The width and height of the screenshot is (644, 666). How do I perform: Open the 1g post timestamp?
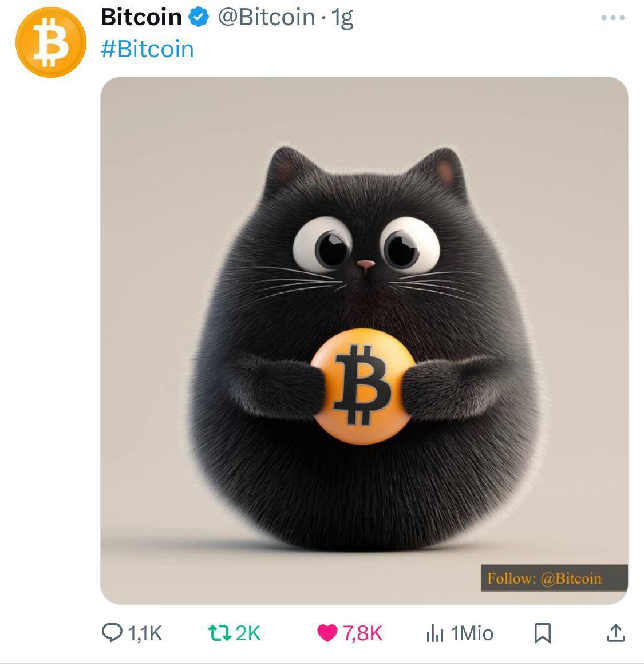342,18
